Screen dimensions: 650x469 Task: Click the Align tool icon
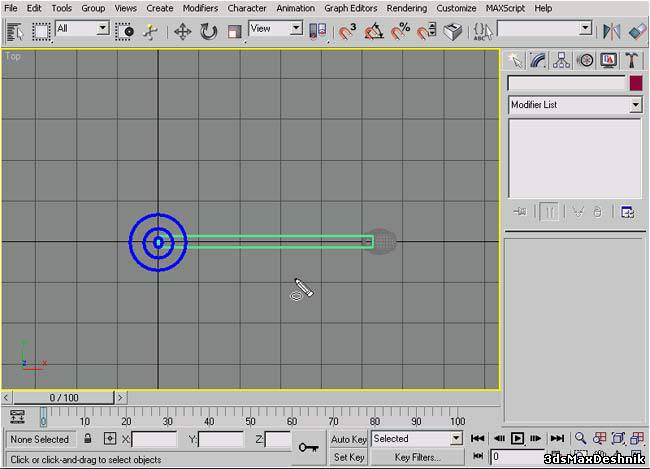click(x=637, y=32)
